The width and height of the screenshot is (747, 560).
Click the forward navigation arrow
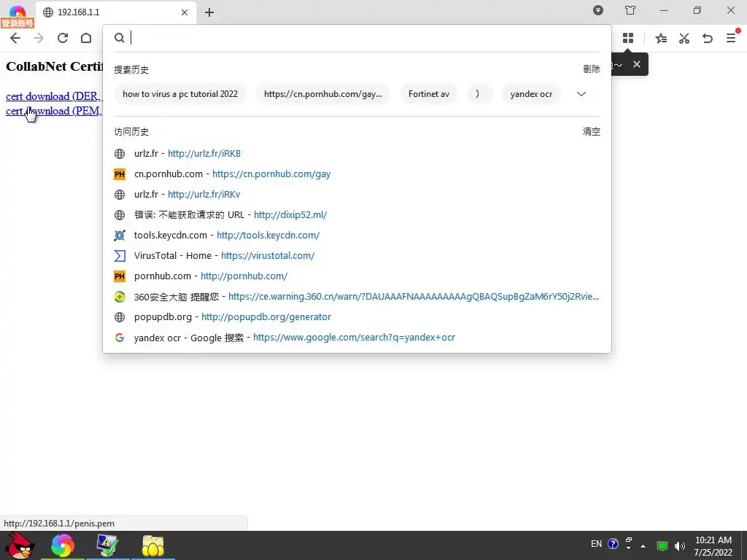pos(39,38)
